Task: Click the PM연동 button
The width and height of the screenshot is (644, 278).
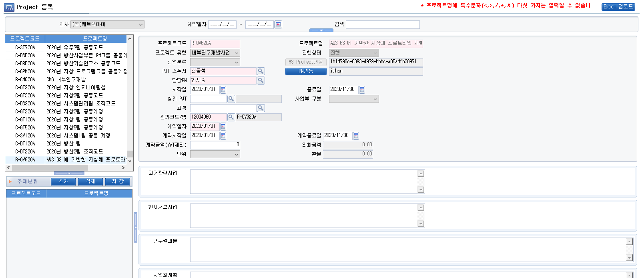Action: (x=306, y=71)
